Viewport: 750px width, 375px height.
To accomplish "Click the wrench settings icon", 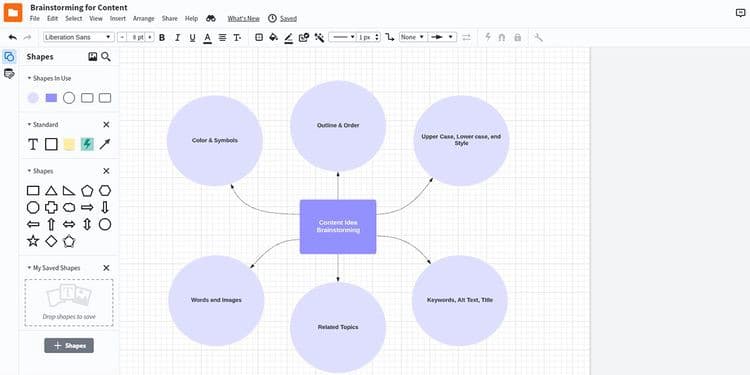I will [x=539, y=37].
